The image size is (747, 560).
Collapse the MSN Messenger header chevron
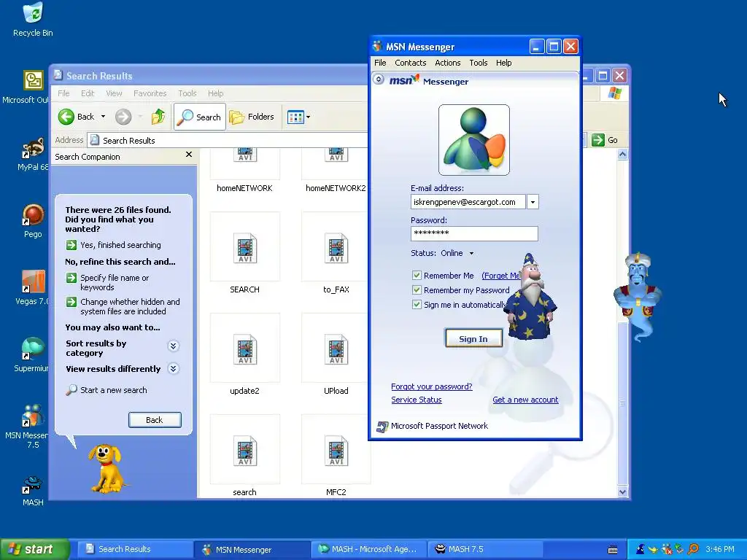point(379,79)
